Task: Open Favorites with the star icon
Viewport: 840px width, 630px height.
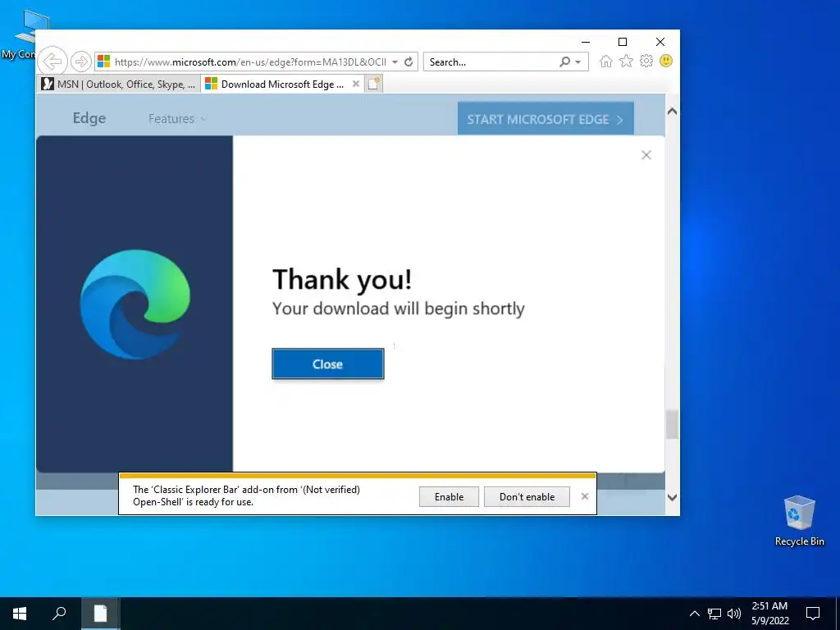Action: pyautogui.click(x=626, y=61)
